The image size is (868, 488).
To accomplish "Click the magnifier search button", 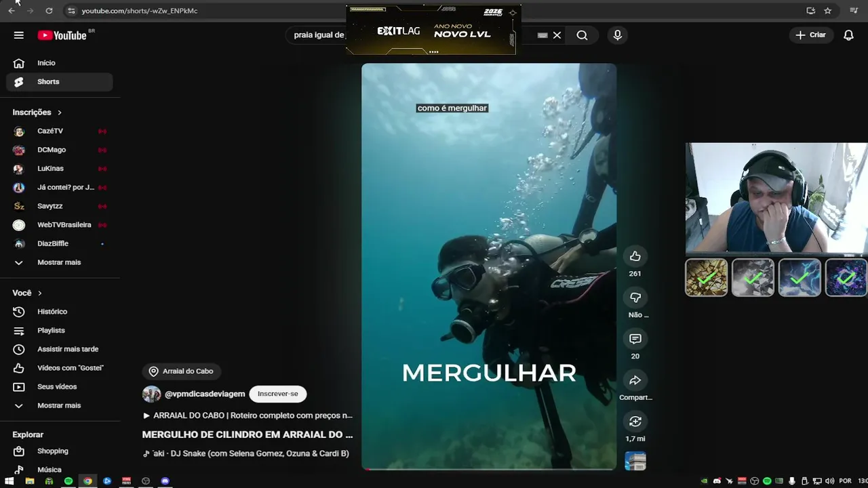I will pos(582,35).
